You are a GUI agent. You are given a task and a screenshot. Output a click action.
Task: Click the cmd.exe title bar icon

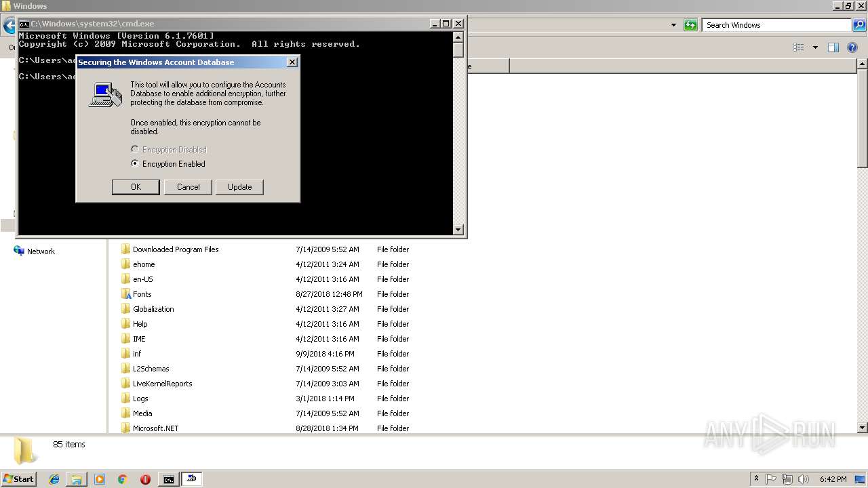coord(24,24)
